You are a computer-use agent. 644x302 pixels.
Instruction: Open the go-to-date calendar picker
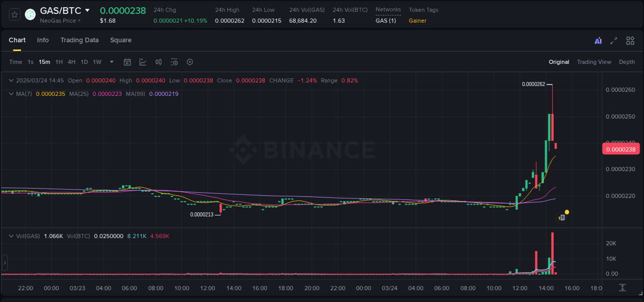pos(127,62)
